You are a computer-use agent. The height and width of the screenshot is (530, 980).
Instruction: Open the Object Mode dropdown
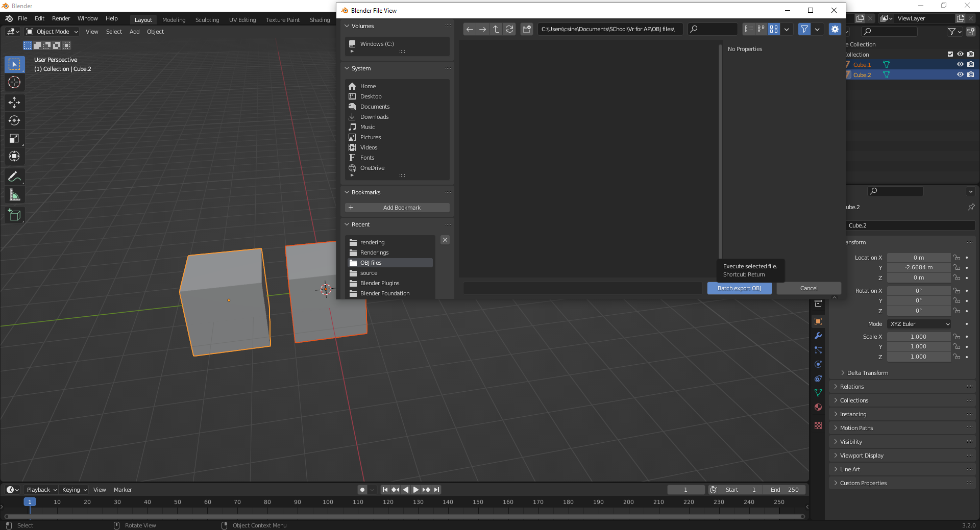[53, 32]
